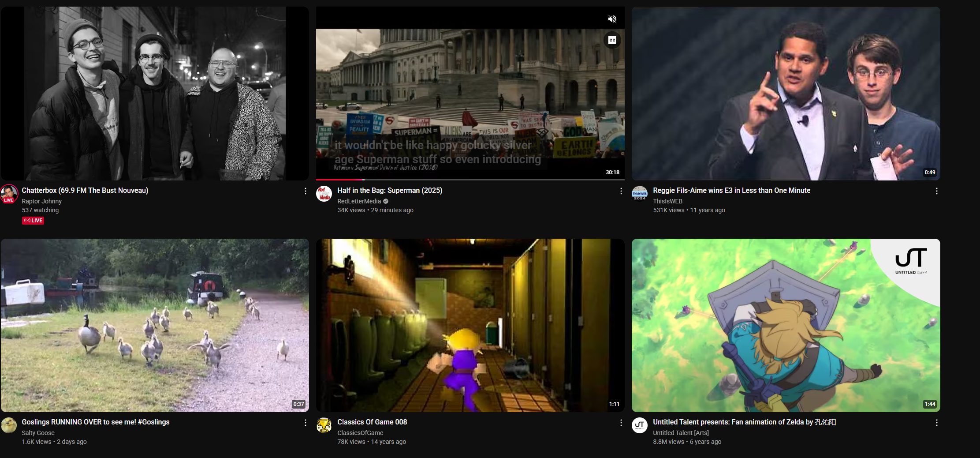
Task: Open the Zelda fan animation thumbnail
Action: coord(786,325)
